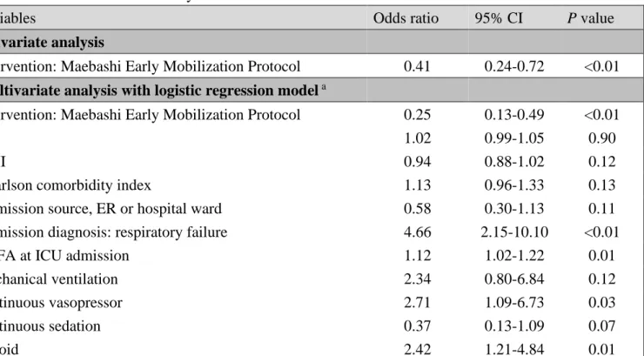Click the Charlson comorbidity index row label
The image size is (644, 356).
[x=76, y=185]
